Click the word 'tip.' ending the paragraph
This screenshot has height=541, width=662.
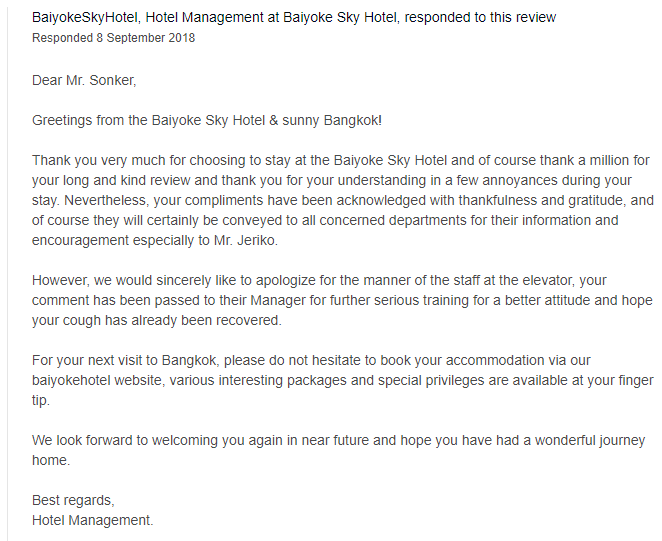(41, 400)
